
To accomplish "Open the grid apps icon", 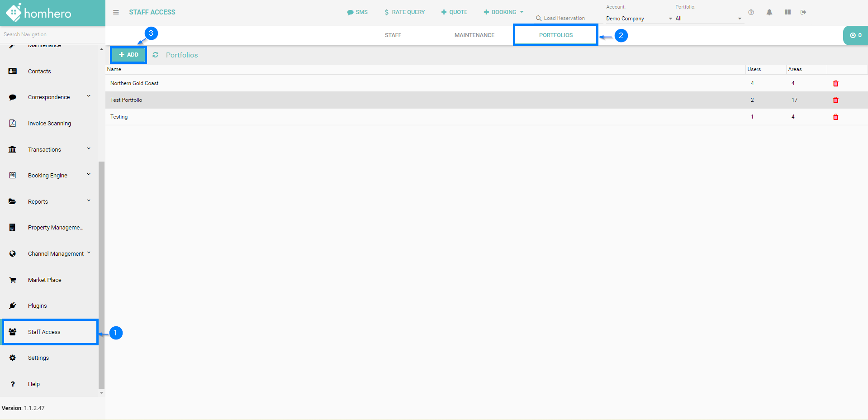I will pos(787,12).
